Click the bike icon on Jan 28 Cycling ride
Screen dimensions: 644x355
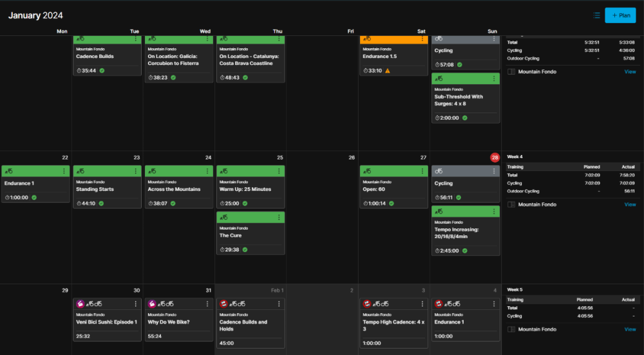coord(439,171)
